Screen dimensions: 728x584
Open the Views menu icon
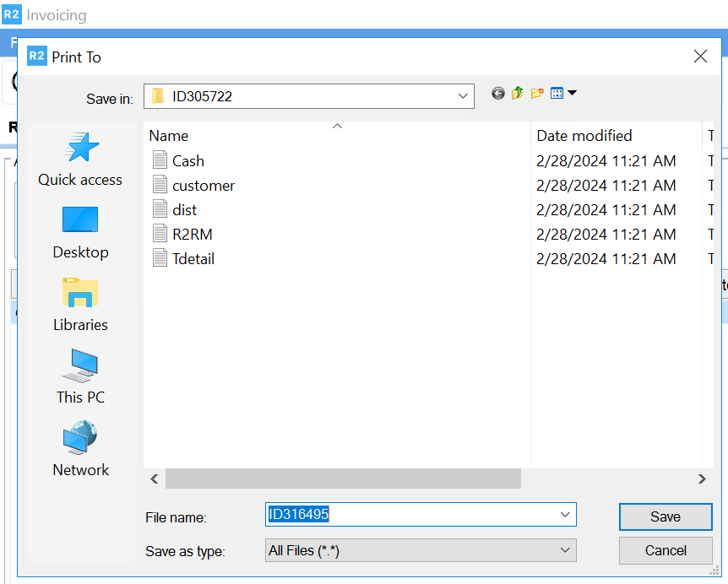pyautogui.click(x=559, y=93)
